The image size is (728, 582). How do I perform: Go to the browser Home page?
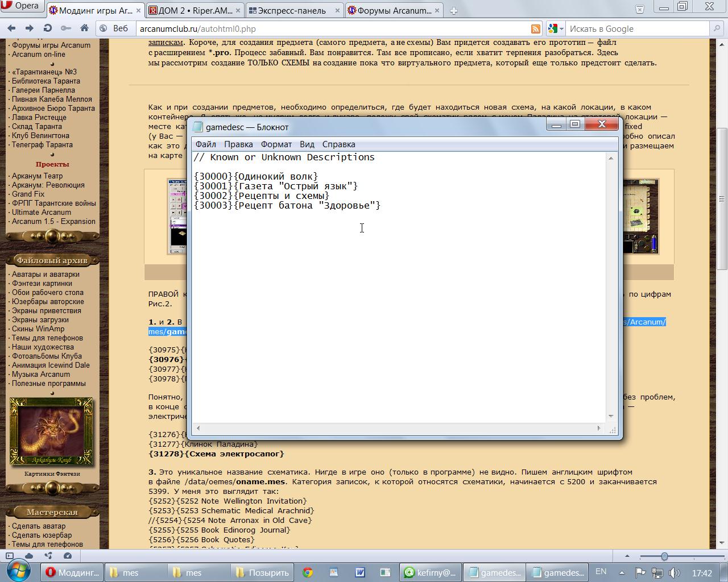[84, 28]
